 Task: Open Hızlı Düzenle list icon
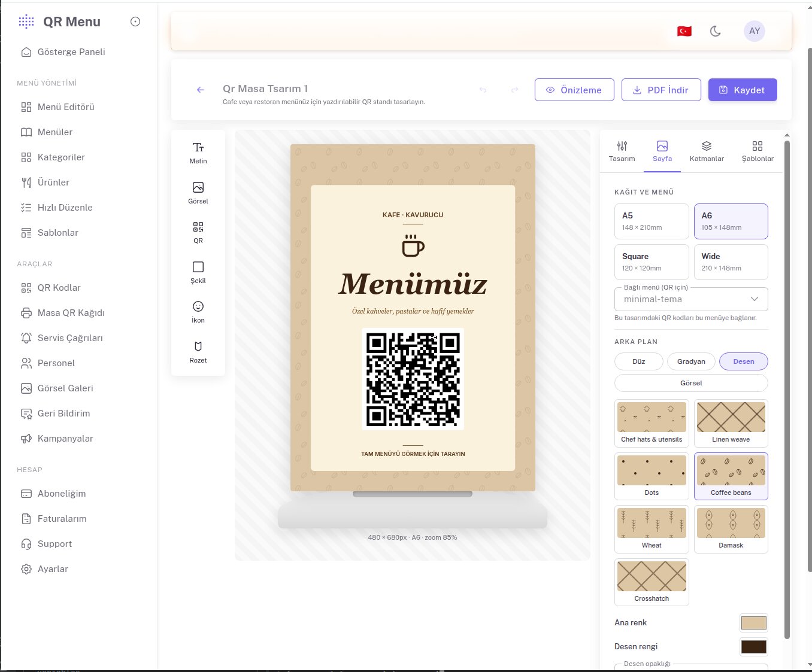pyautogui.click(x=26, y=208)
